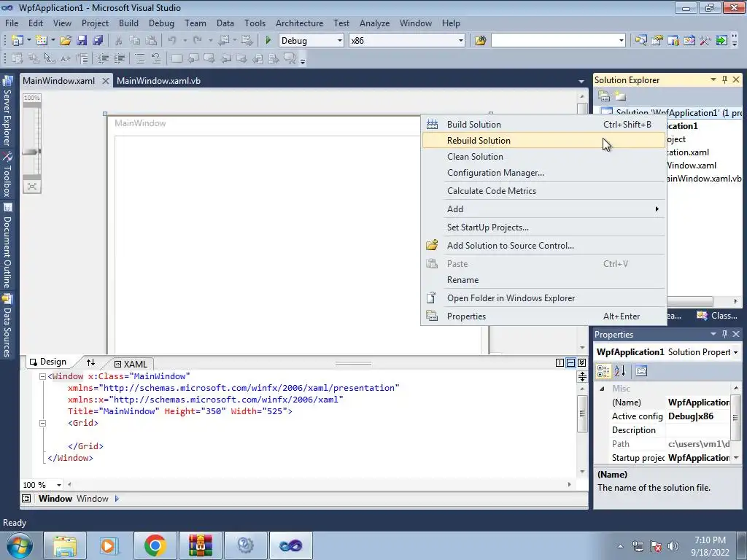Toggle auto-hide pin on Solution Explorer
This screenshot has width=747, height=560.
724,79
